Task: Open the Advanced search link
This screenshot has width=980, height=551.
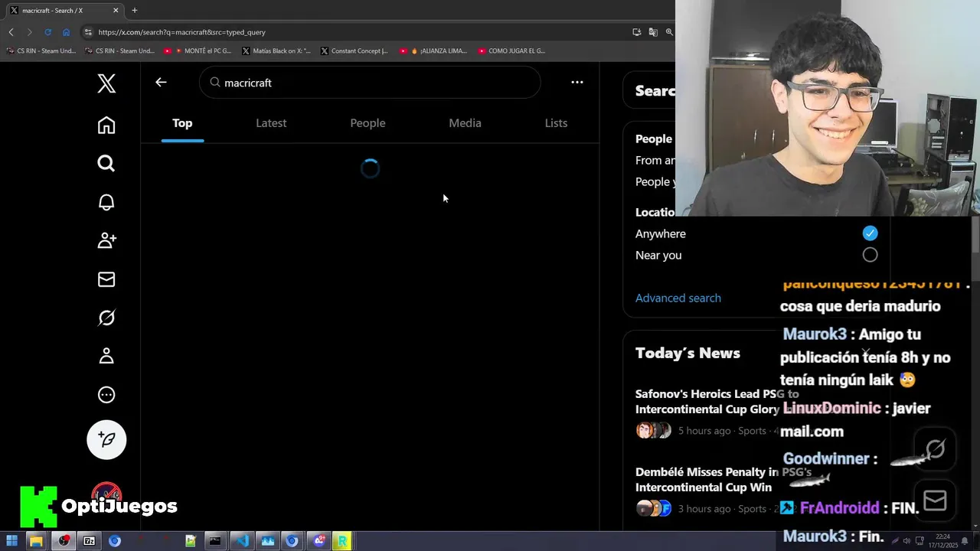Action: point(678,298)
